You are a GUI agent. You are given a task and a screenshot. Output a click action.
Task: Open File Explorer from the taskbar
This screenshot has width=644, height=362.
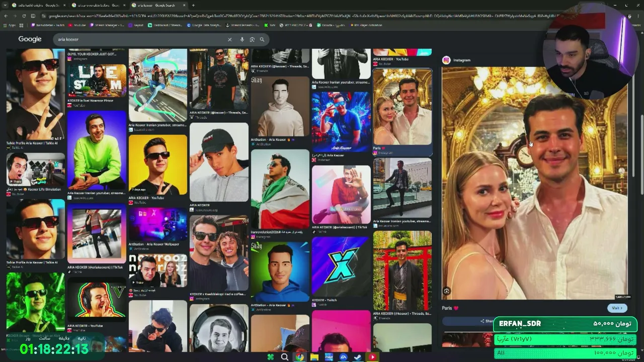[314, 357]
